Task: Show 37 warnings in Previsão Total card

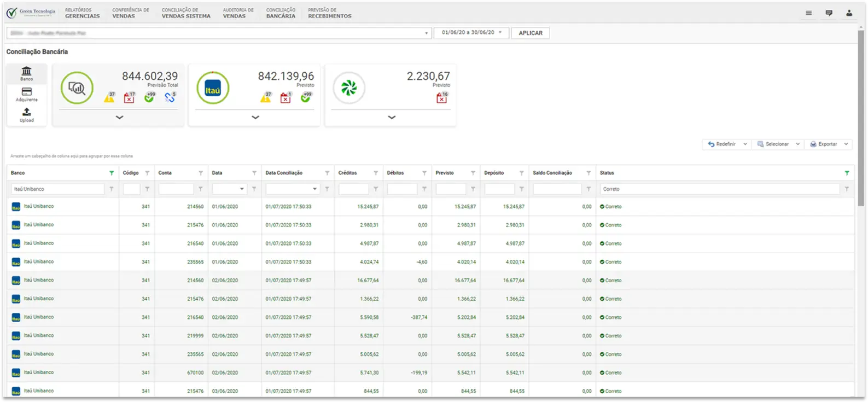Action: [x=109, y=97]
